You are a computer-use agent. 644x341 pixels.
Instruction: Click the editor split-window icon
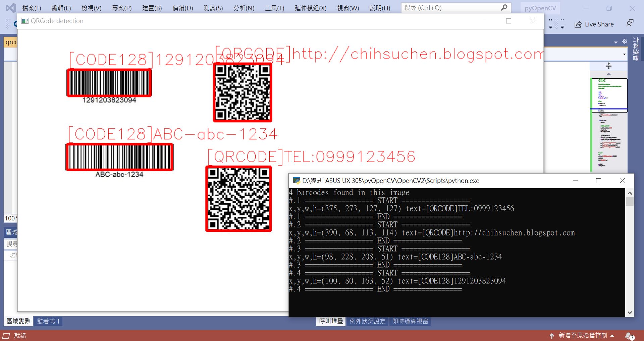609,66
